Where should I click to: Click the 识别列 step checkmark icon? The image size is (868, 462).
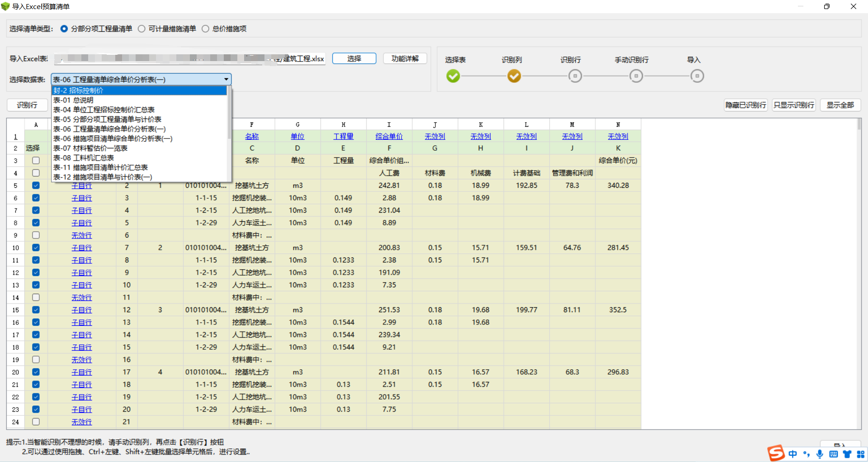point(514,76)
